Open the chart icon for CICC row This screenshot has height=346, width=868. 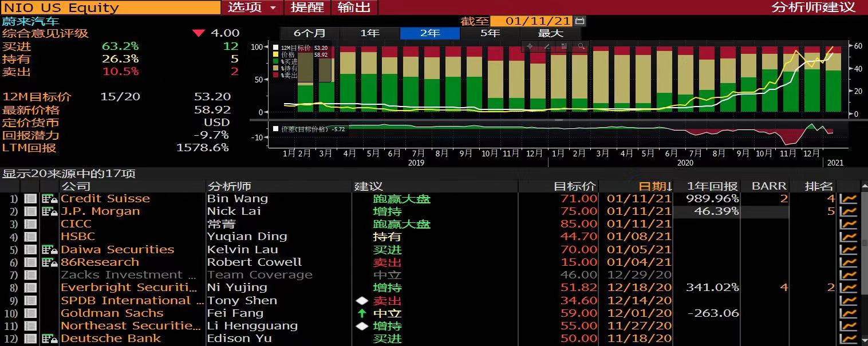(848, 224)
